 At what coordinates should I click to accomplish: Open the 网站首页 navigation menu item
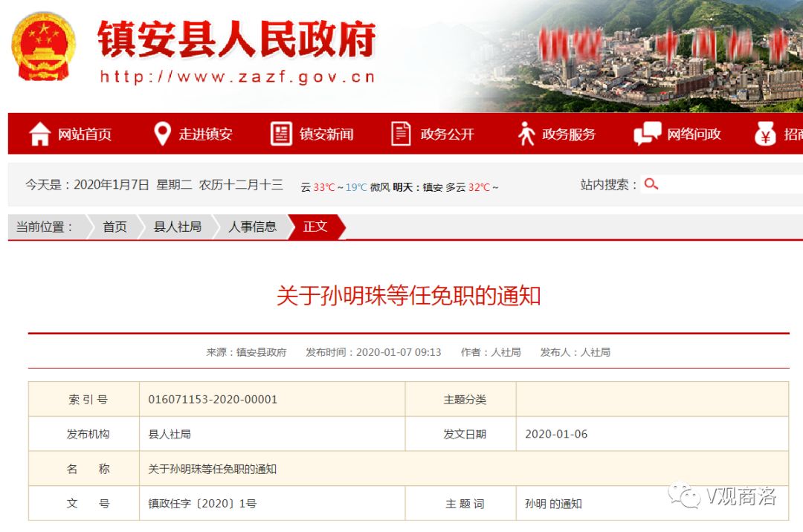click(85, 134)
